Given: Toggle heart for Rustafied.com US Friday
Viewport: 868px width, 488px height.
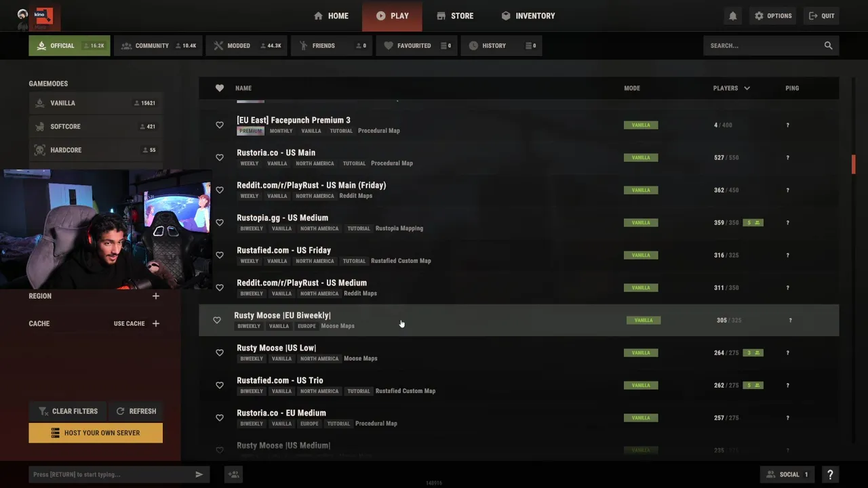Looking at the screenshot, I should (x=219, y=256).
